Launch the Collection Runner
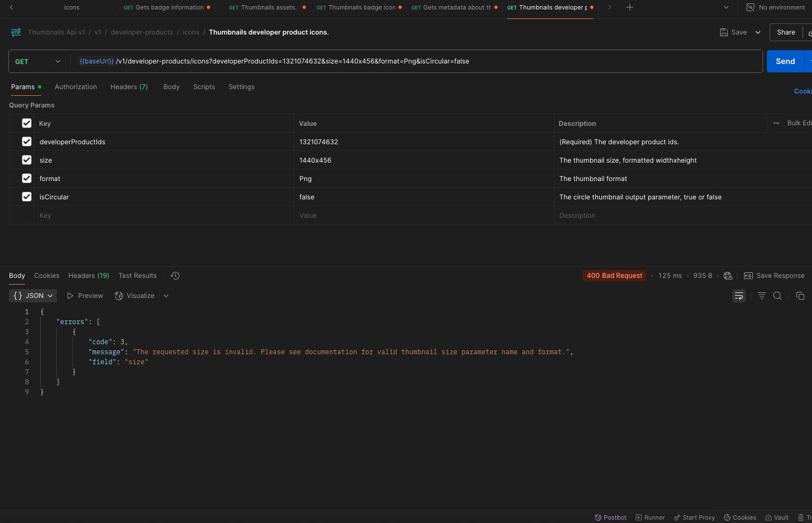 pyautogui.click(x=650, y=517)
